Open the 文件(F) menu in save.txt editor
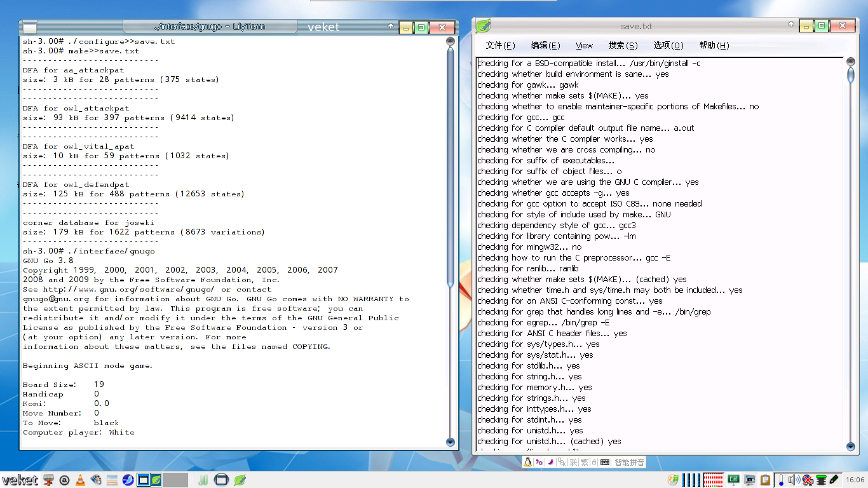This screenshot has width=868, height=488. [x=500, y=45]
